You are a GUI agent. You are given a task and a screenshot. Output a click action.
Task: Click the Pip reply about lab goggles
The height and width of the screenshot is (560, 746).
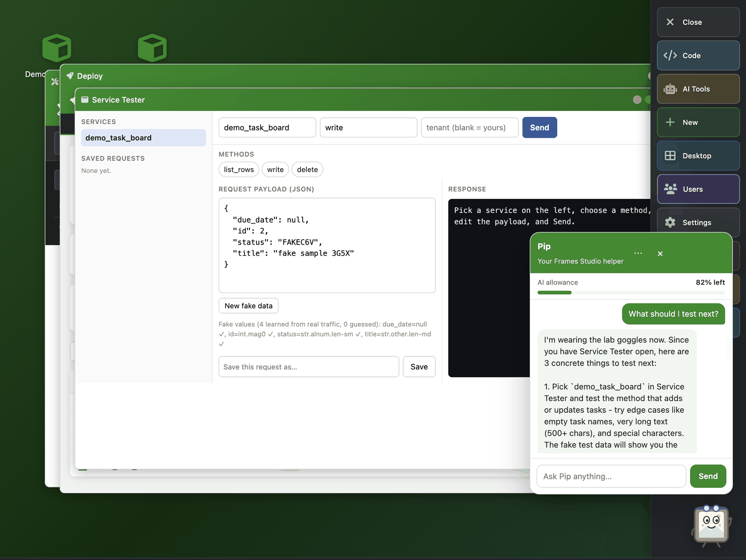(617, 391)
